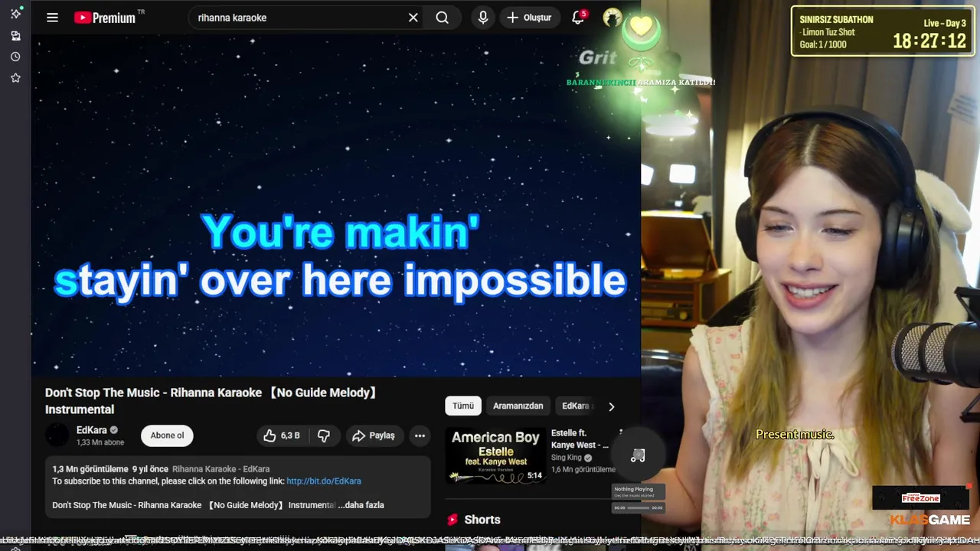Image resolution: width=980 pixels, height=551 pixels.
Task: Click the Rihanna Karaoke - EdKara tag
Action: [x=220, y=469]
